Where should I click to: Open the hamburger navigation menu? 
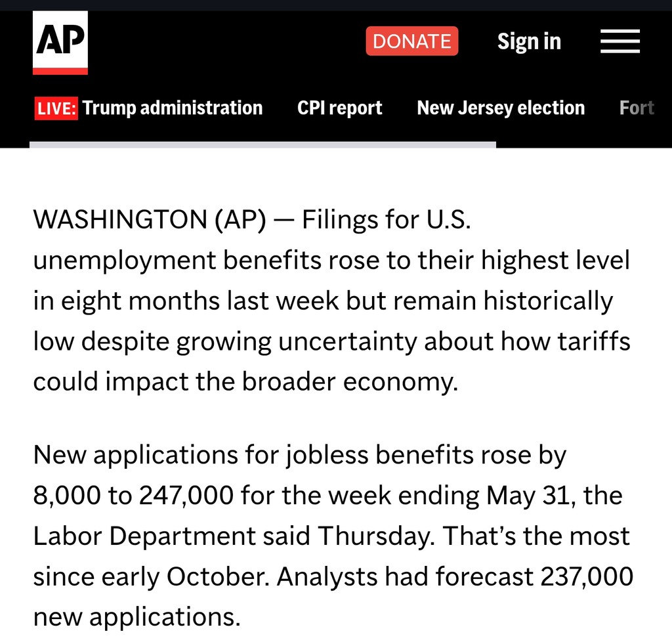coord(619,41)
